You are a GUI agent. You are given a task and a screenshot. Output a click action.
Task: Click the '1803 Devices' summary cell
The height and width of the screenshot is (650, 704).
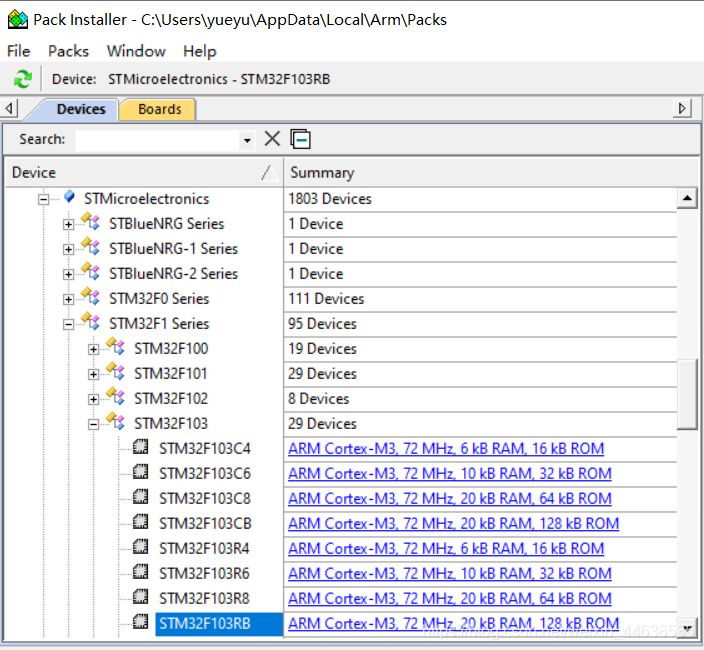click(480, 199)
